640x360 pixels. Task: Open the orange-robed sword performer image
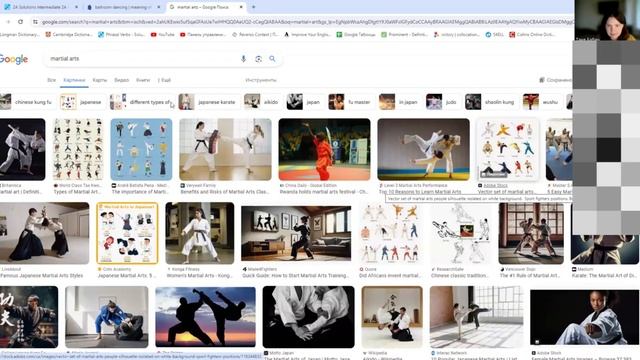coord(324,149)
